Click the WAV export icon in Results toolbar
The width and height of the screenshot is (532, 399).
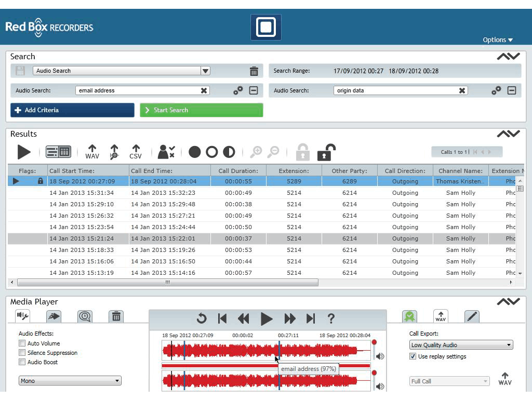pyautogui.click(x=92, y=152)
